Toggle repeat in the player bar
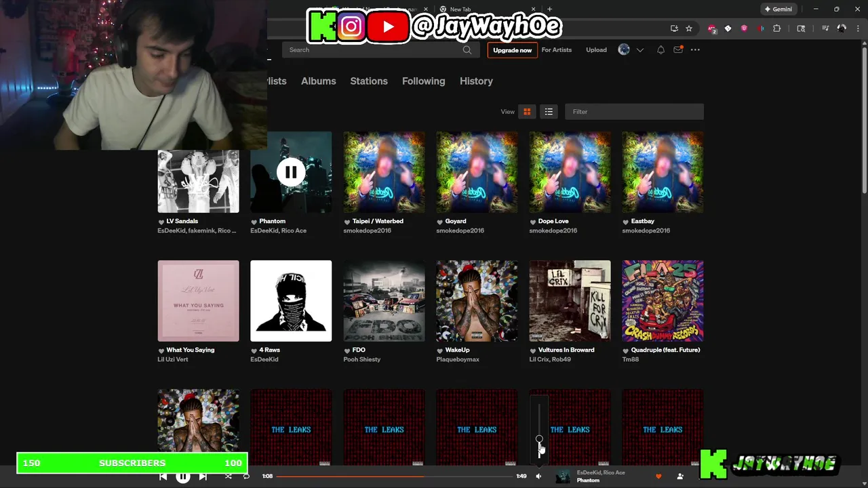 click(246, 476)
